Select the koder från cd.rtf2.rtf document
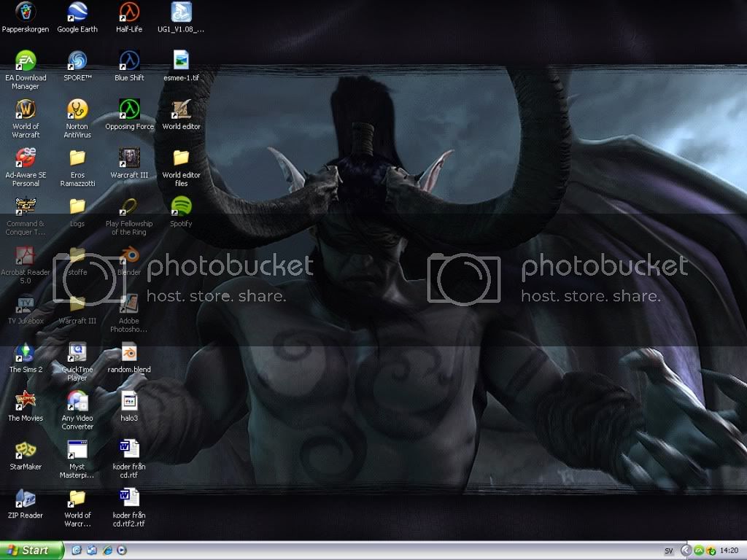This screenshot has height=560, width=747. 129,507
